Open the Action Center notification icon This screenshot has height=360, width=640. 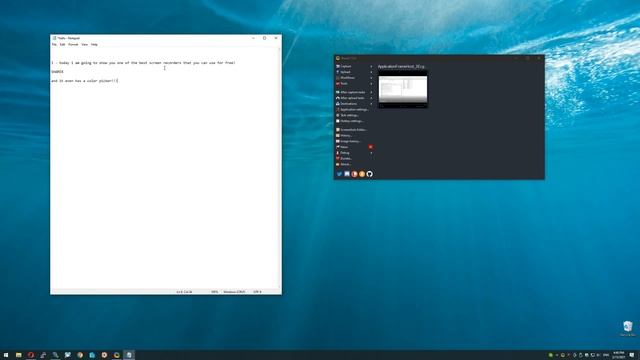coord(632,355)
